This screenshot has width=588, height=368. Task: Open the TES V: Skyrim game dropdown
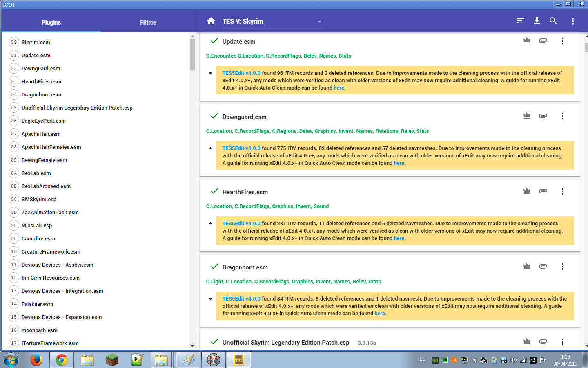(273, 21)
